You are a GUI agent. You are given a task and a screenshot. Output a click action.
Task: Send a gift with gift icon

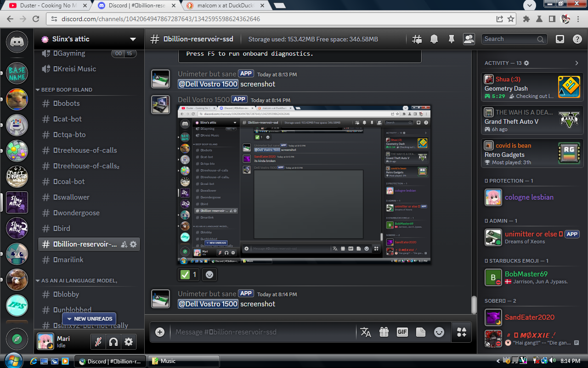click(384, 332)
